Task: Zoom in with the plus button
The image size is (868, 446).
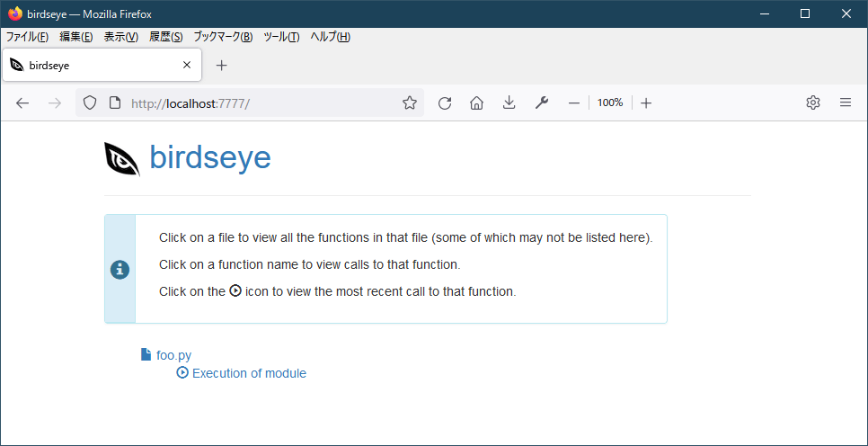Action: click(646, 103)
